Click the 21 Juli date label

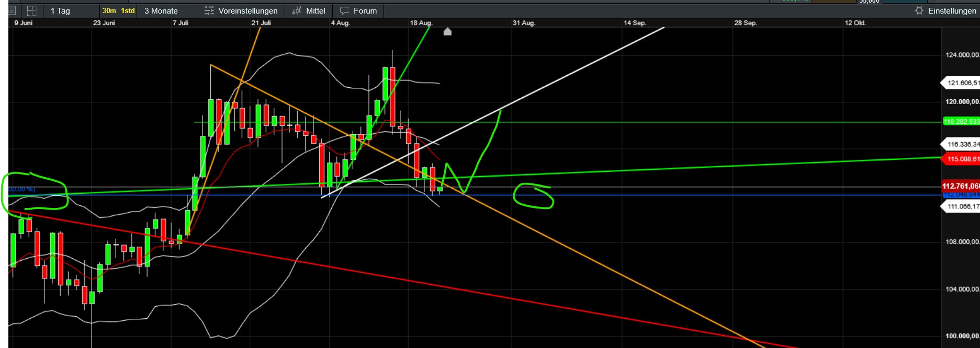pyautogui.click(x=261, y=23)
